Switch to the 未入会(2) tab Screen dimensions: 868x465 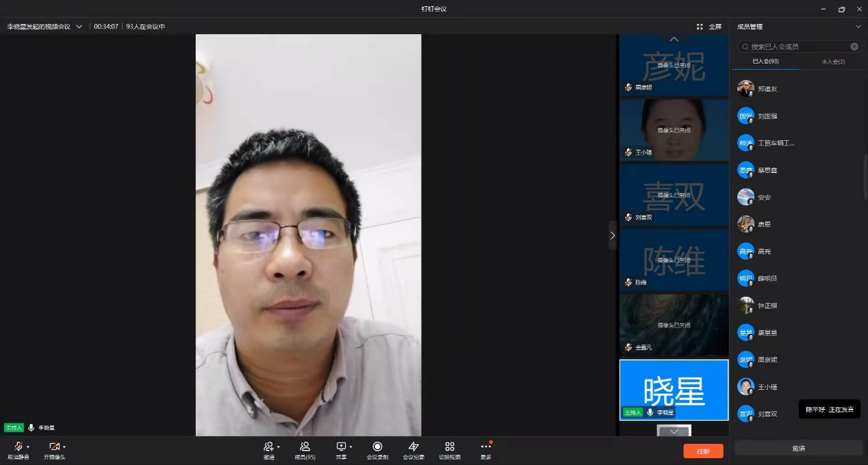click(x=833, y=62)
